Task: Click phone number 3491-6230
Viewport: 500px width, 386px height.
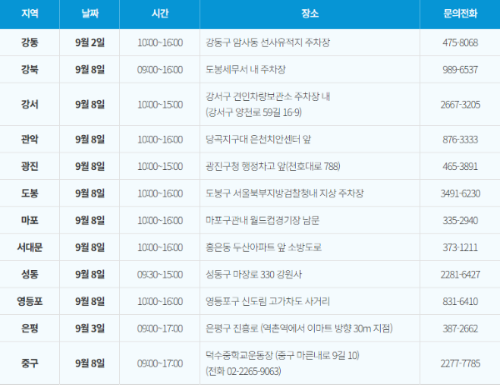Action: click(x=460, y=193)
